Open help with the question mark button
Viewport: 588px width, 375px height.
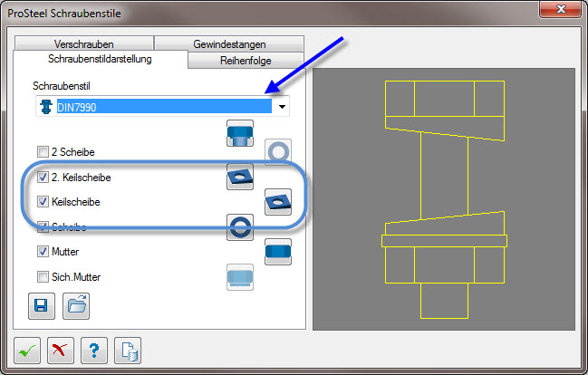94,351
